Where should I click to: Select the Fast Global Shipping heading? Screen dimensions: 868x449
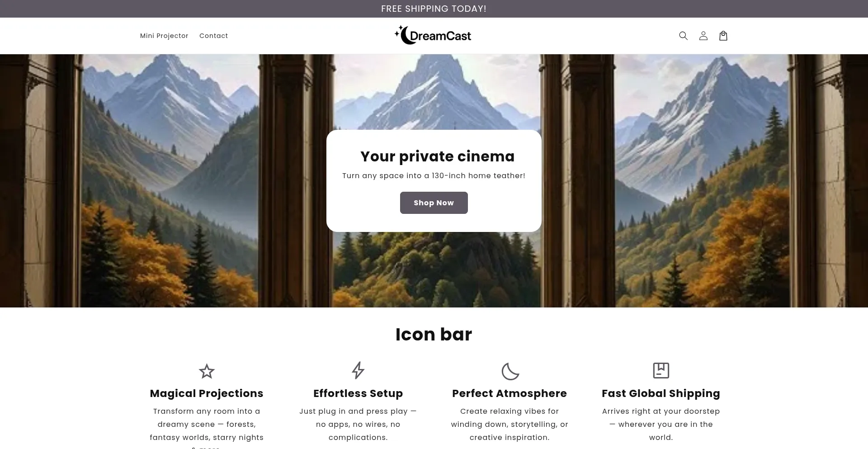point(661,393)
